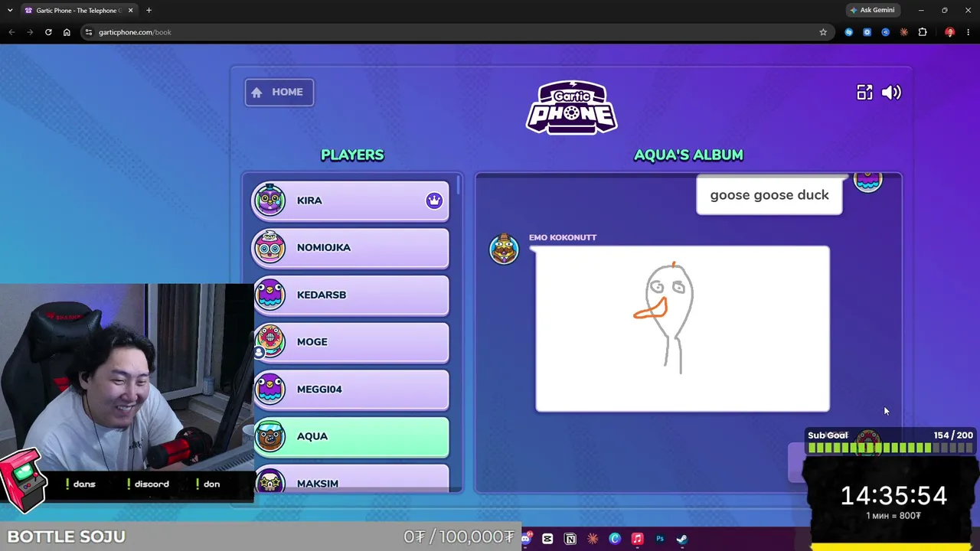Open CapCut from the taskbar
Viewport: 980px width, 551px height.
click(x=547, y=539)
